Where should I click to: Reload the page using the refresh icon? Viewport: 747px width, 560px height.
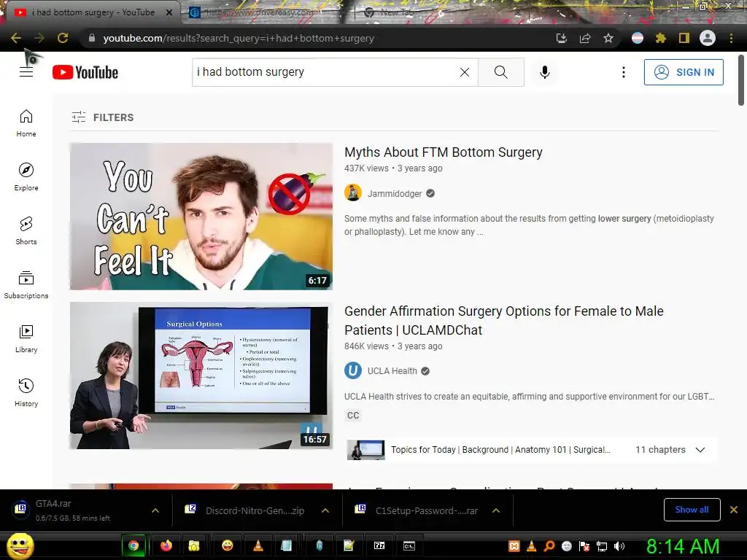click(x=63, y=38)
